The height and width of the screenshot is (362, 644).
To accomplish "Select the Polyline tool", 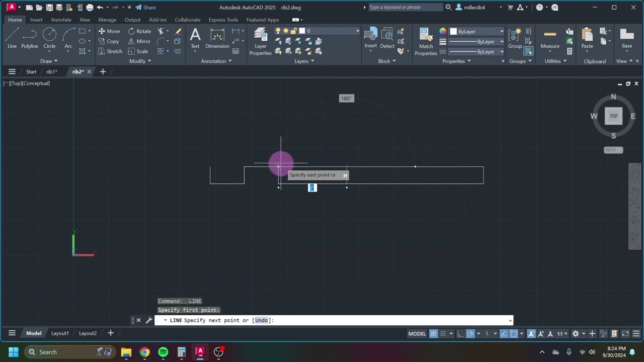I will click(30, 38).
